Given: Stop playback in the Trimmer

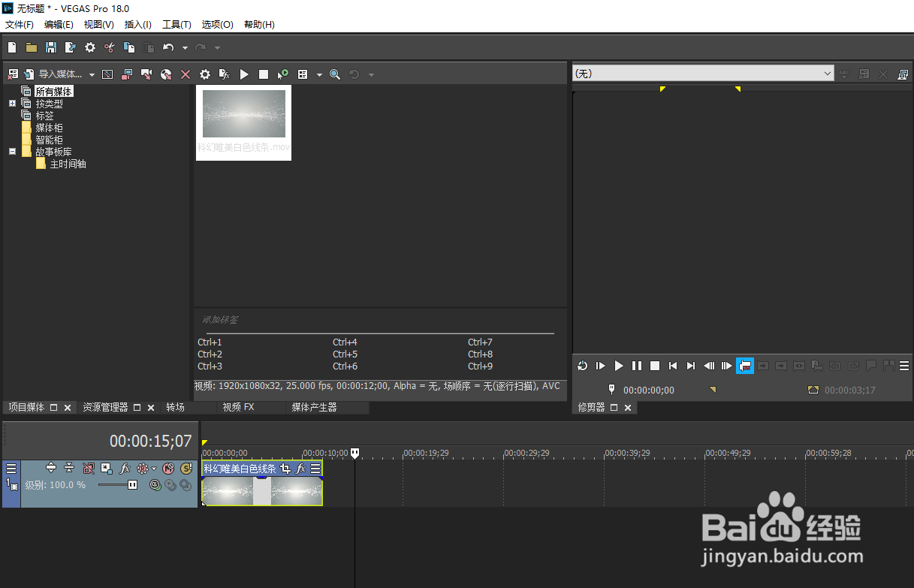Looking at the screenshot, I should pos(655,366).
